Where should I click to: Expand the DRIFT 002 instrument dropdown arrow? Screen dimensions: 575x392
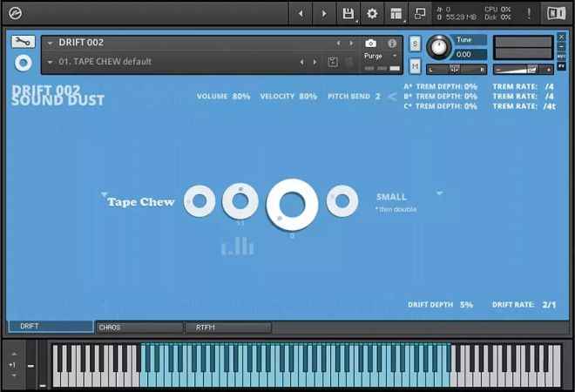[x=50, y=43]
